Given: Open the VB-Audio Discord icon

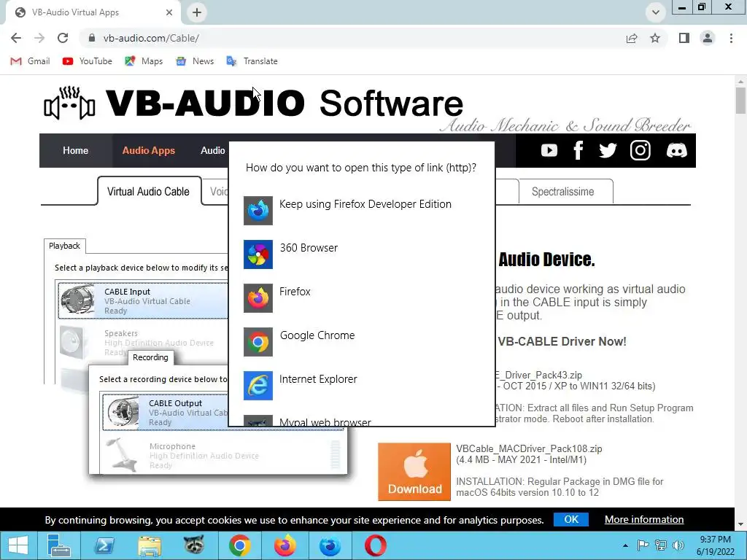Looking at the screenshot, I should pyautogui.click(x=676, y=150).
